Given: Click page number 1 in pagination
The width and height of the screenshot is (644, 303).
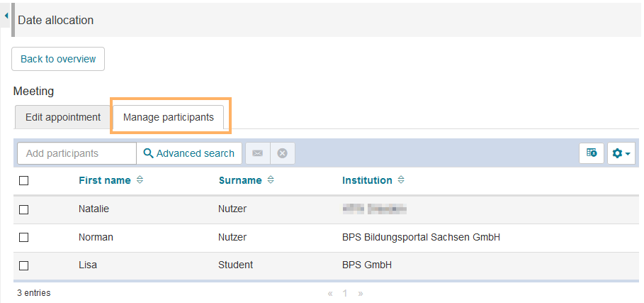Looking at the screenshot, I should tap(346, 293).
